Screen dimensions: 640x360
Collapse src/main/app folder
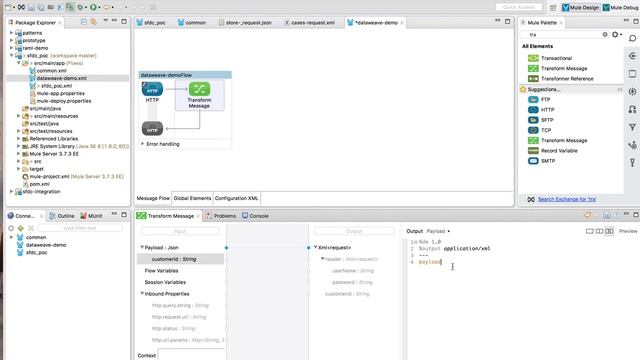coord(18,63)
